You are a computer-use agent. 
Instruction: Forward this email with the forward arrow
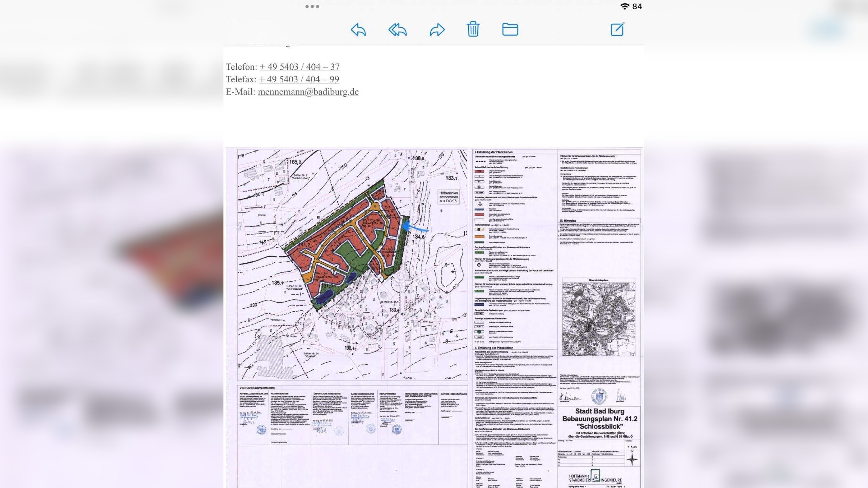(437, 30)
